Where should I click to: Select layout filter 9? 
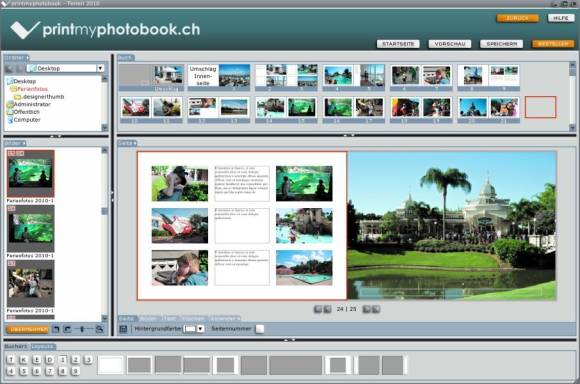coord(75,371)
